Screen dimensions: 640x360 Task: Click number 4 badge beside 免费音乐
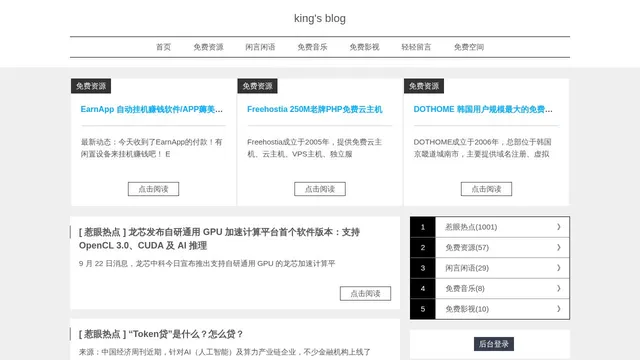pos(423,288)
